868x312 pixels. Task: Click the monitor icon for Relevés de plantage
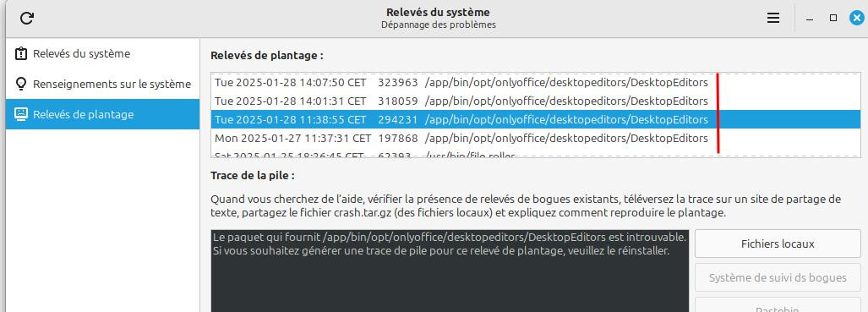click(21, 114)
